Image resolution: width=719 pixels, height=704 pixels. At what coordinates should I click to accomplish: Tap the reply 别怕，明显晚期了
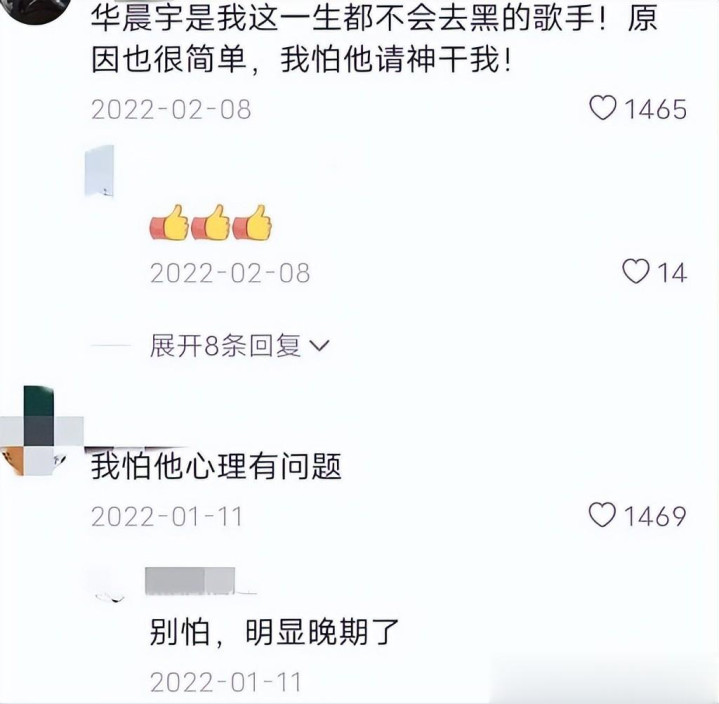pos(274,632)
